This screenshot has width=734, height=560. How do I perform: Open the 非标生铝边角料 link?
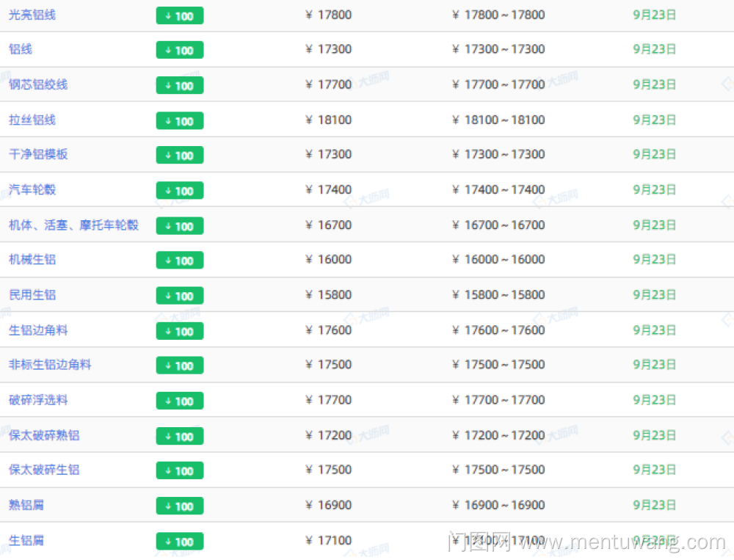50,364
